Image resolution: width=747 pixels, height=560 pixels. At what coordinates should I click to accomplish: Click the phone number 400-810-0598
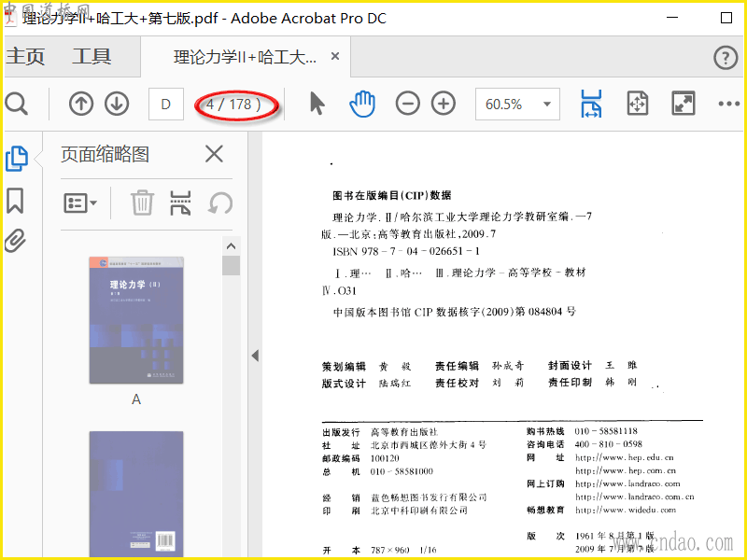pos(609,444)
